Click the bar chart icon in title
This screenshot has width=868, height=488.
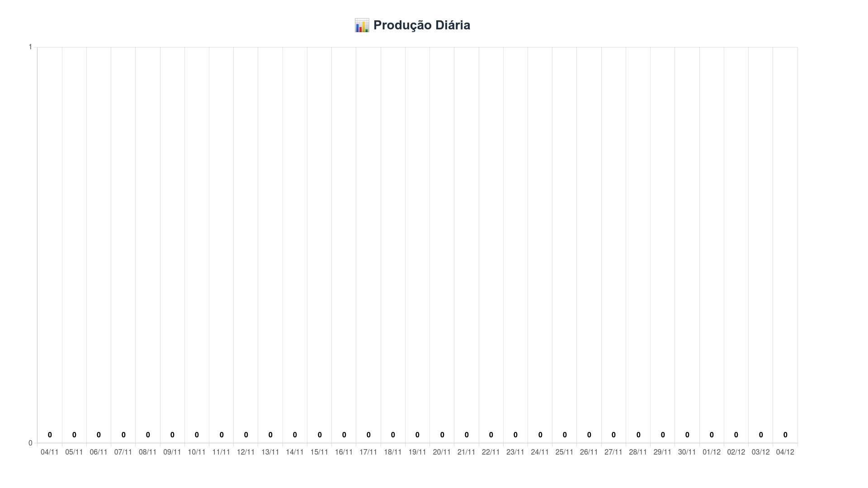(362, 25)
